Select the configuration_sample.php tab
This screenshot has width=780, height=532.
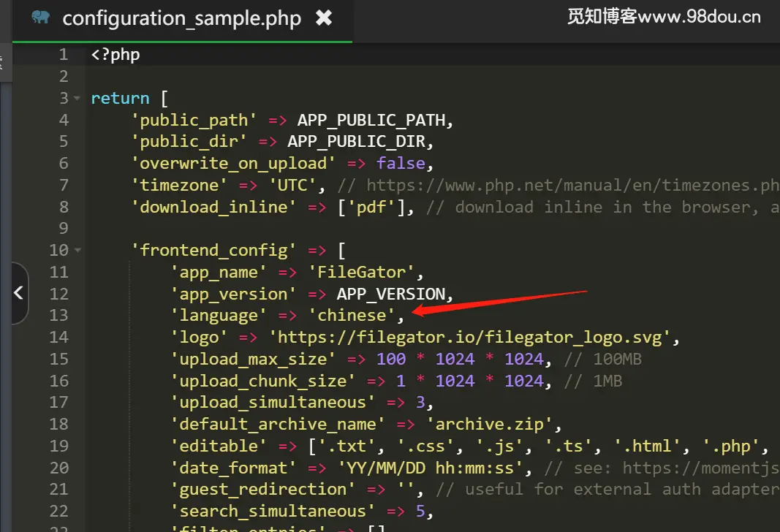point(183,18)
